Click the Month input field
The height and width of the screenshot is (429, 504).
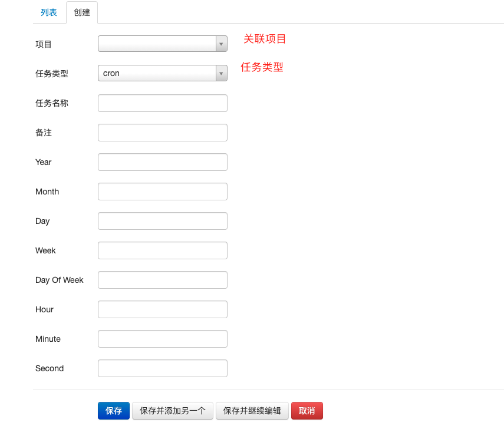(x=162, y=192)
